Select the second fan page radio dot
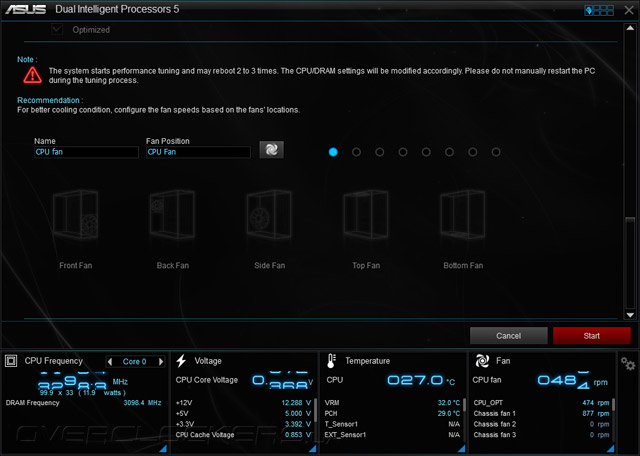This screenshot has width=640, height=456. (356, 152)
